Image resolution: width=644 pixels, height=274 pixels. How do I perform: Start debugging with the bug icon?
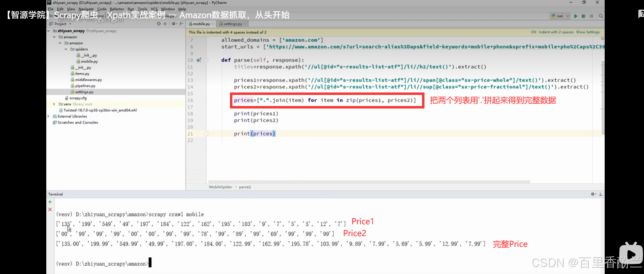(583, 16)
